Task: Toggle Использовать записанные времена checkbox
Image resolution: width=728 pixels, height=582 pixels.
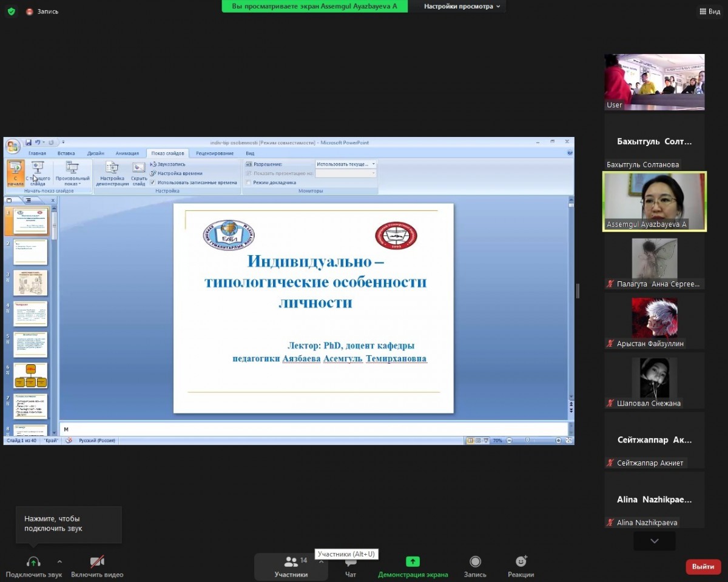Action: (x=153, y=182)
